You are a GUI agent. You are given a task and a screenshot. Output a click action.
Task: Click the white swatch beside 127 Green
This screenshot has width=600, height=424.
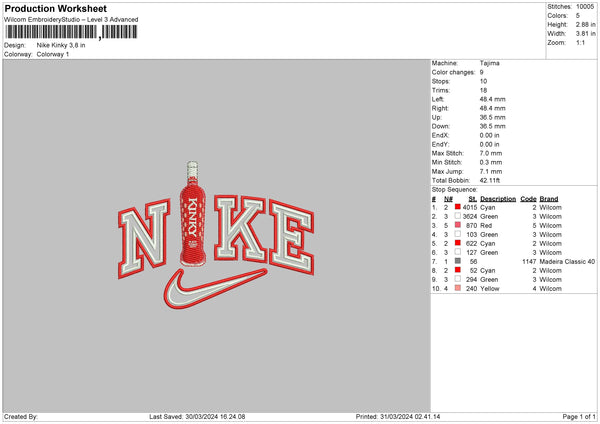(x=458, y=252)
